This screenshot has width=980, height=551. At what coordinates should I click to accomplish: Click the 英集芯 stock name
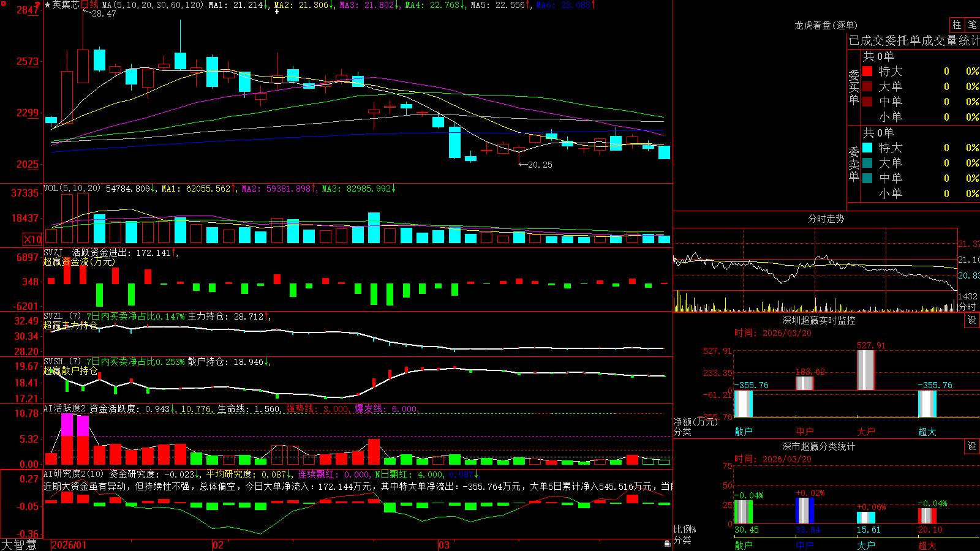pos(66,5)
